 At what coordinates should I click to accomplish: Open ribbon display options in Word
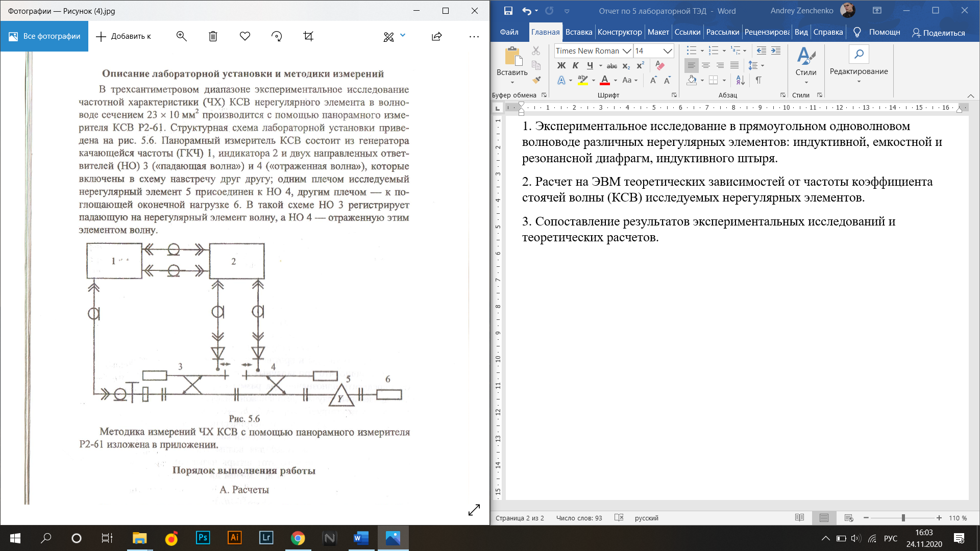tap(877, 11)
